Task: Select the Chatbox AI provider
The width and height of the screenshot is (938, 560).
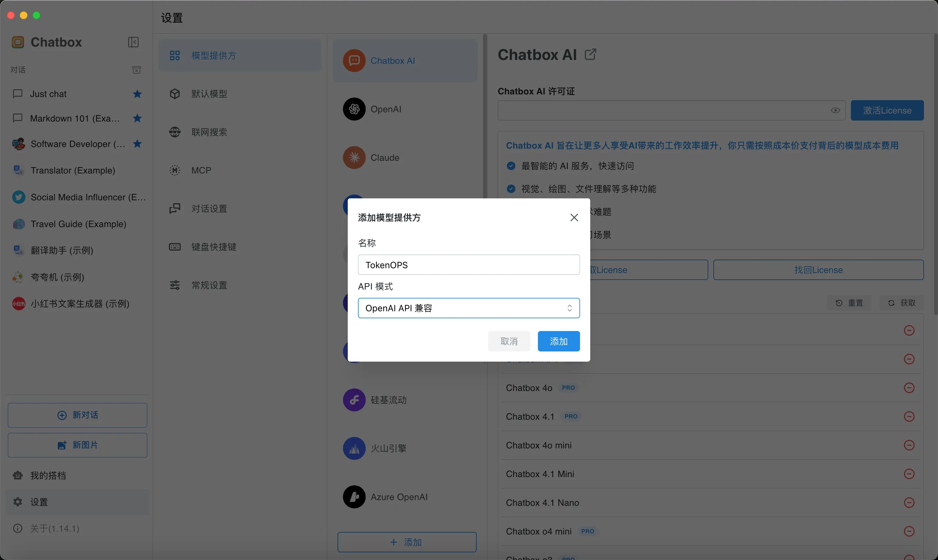Action: (x=405, y=60)
